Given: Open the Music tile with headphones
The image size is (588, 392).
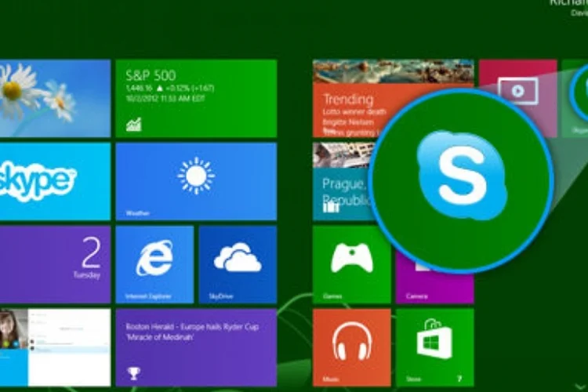Looking at the screenshot, I should click(x=351, y=347).
